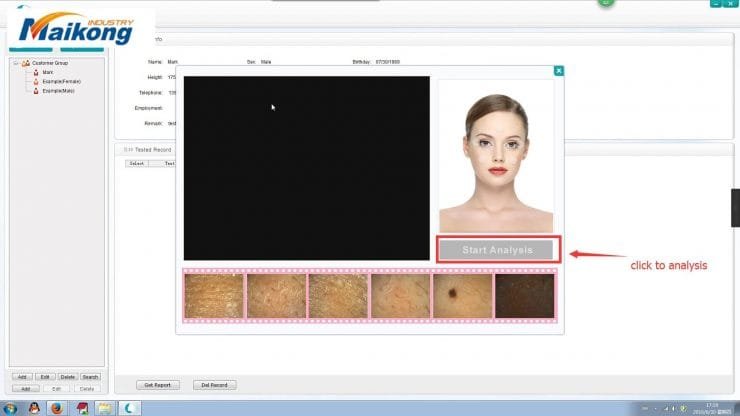Image resolution: width=740 pixels, height=416 pixels.
Task: Choose the darkest last skin thumbnail
Action: click(x=524, y=295)
